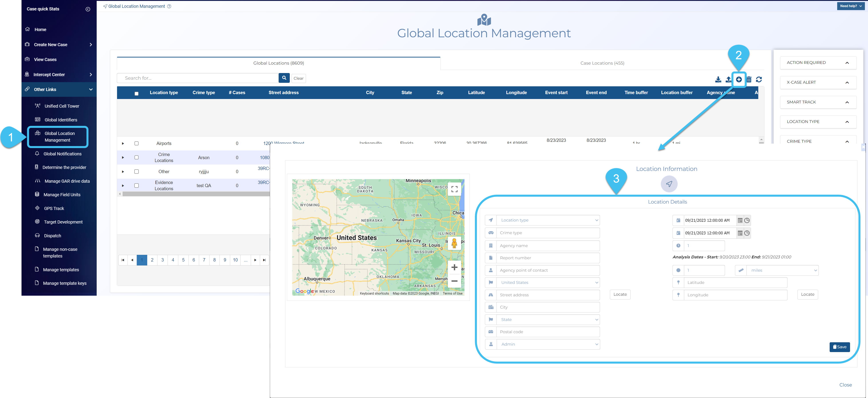
Task: Click the search magnifier button
Action: coord(284,78)
